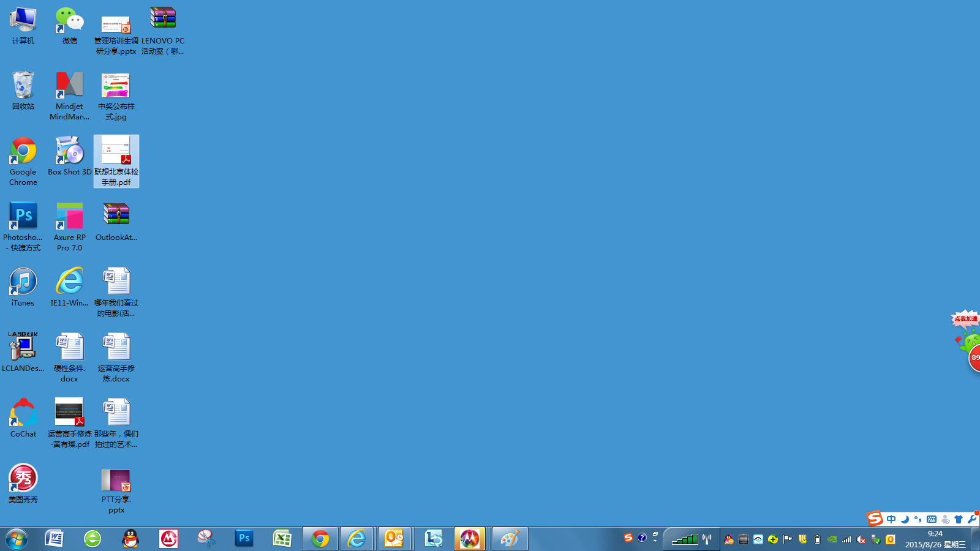
Task: Switch to Chrome window in the taskbar
Action: [x=320, y=539]
